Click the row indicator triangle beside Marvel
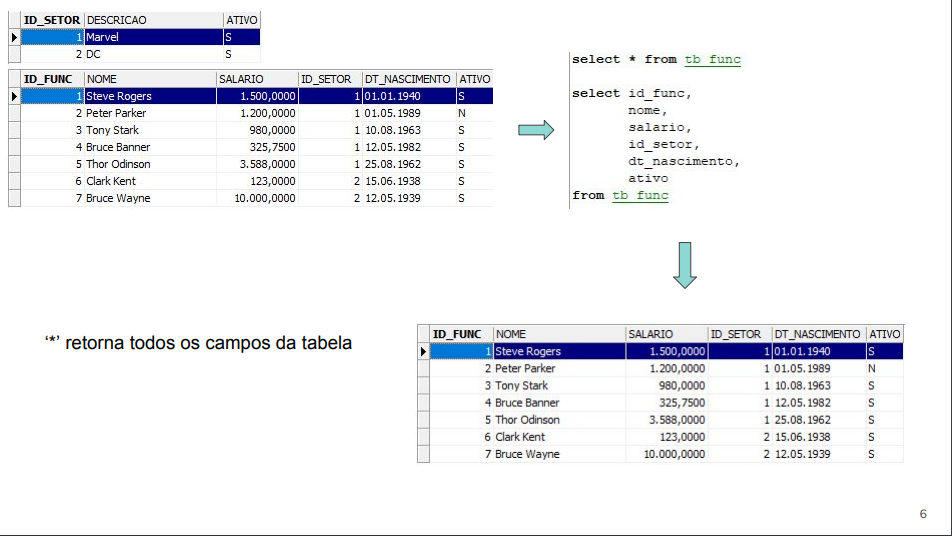 pyautogui.click(x=14, y=37)
